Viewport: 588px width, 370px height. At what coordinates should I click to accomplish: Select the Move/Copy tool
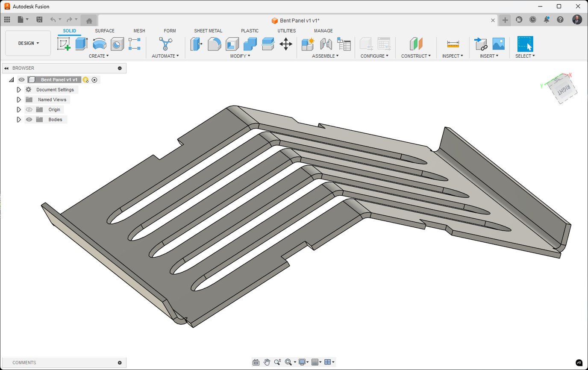285,44
